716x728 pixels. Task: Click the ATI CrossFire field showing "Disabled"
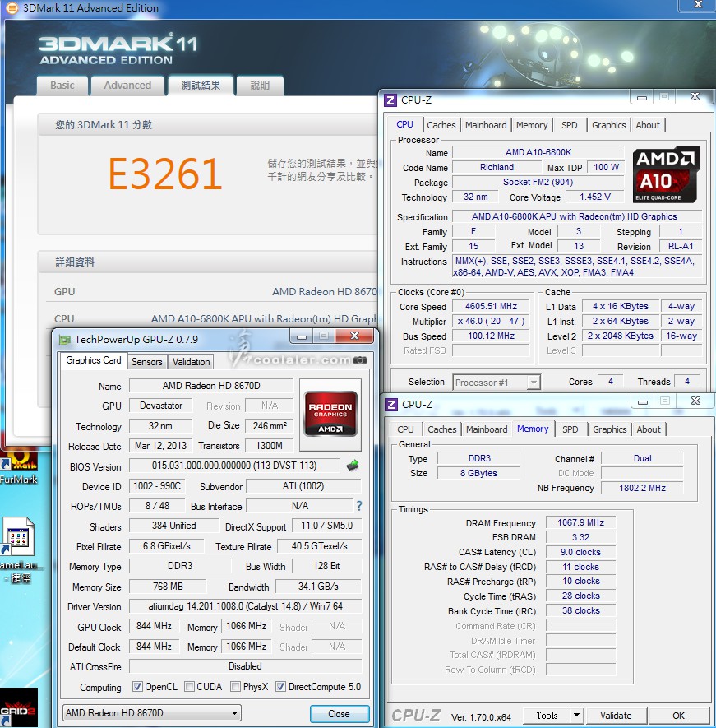pyautogui.click(x=245, y=666)
